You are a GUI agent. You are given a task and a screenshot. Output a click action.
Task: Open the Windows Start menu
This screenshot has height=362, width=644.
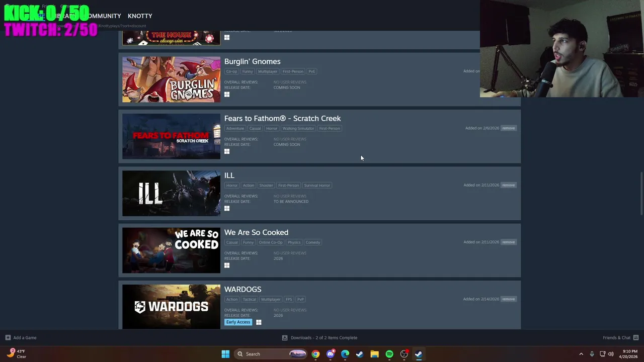[225, 354]
